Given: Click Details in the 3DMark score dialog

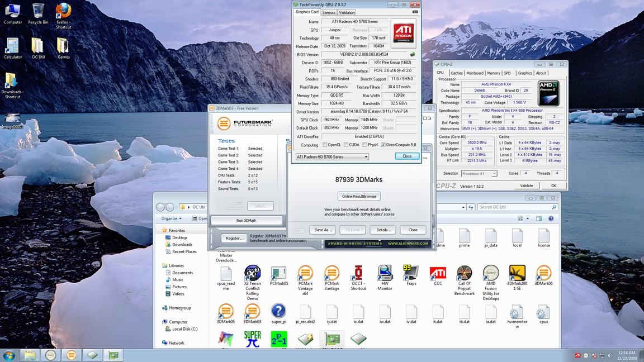Looking at the screenshot, I should point(383,230).
